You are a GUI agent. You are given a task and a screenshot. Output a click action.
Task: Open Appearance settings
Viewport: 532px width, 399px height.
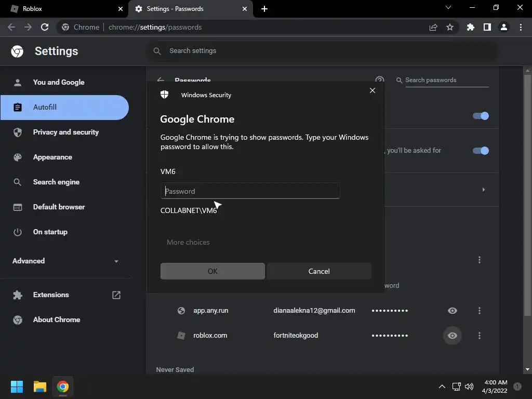[52, 157]
